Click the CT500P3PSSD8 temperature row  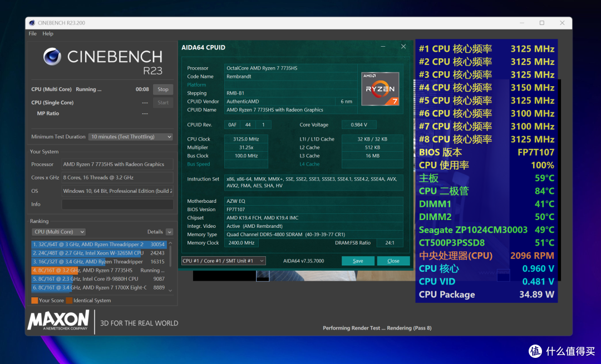point(486,243)
